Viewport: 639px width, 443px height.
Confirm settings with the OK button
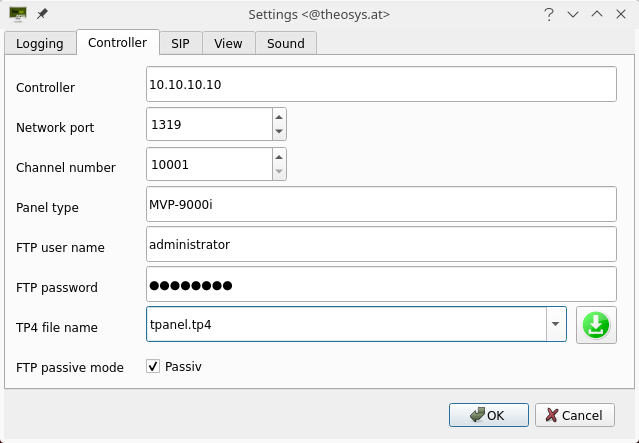click(x=489, y=415)
